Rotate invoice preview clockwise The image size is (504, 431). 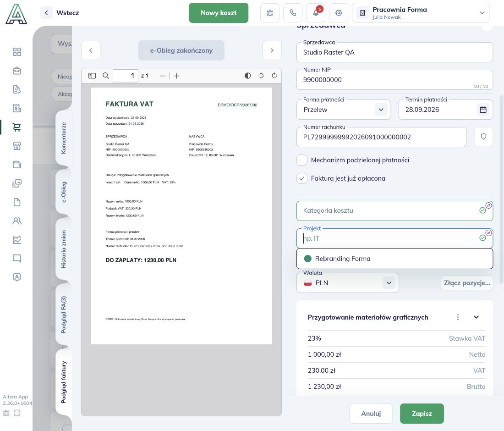(274, 76)
